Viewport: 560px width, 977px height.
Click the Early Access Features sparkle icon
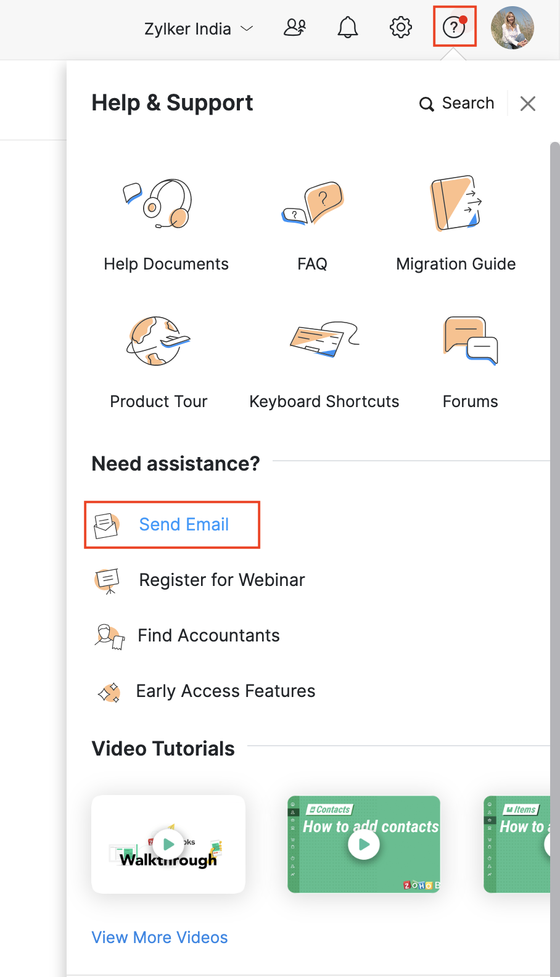[109, 692]
